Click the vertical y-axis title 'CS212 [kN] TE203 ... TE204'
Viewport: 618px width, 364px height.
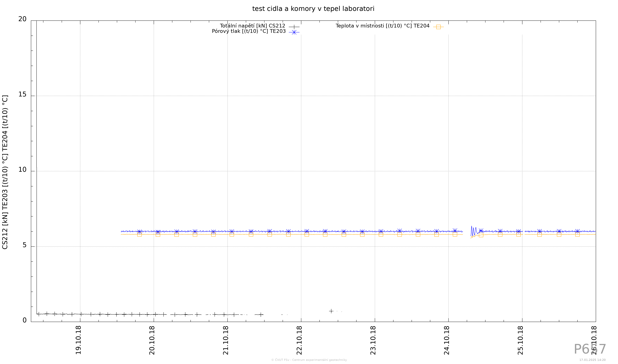tap(5, 172)
